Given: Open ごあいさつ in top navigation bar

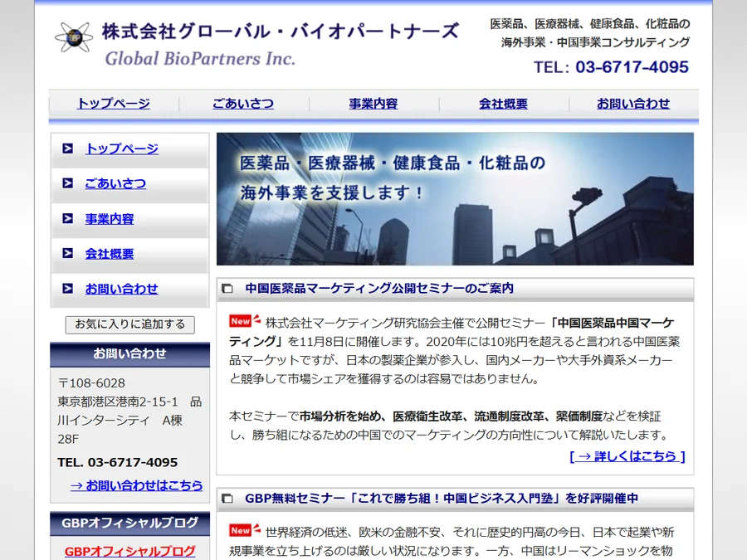Looking at the screenshot, I should 243,104.
